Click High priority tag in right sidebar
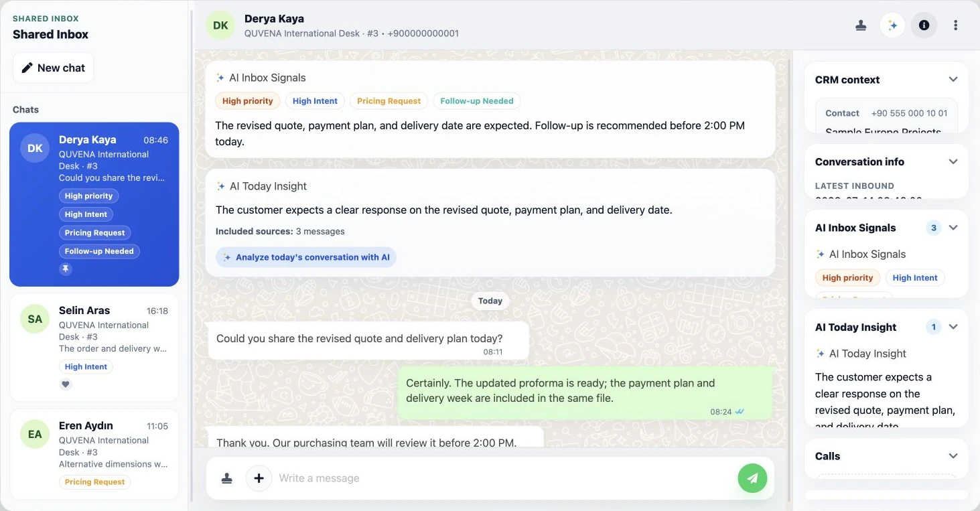 [x=847, y=278]
